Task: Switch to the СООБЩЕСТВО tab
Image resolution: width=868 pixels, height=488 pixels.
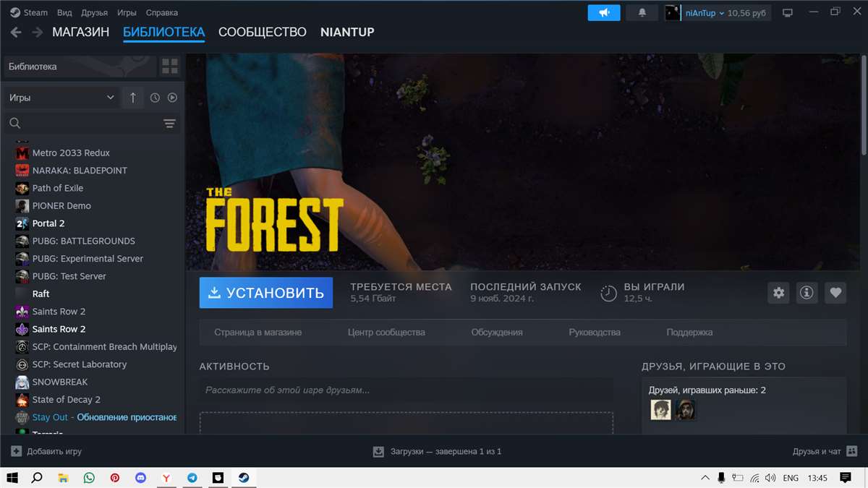Action: [x=262, y=32]
